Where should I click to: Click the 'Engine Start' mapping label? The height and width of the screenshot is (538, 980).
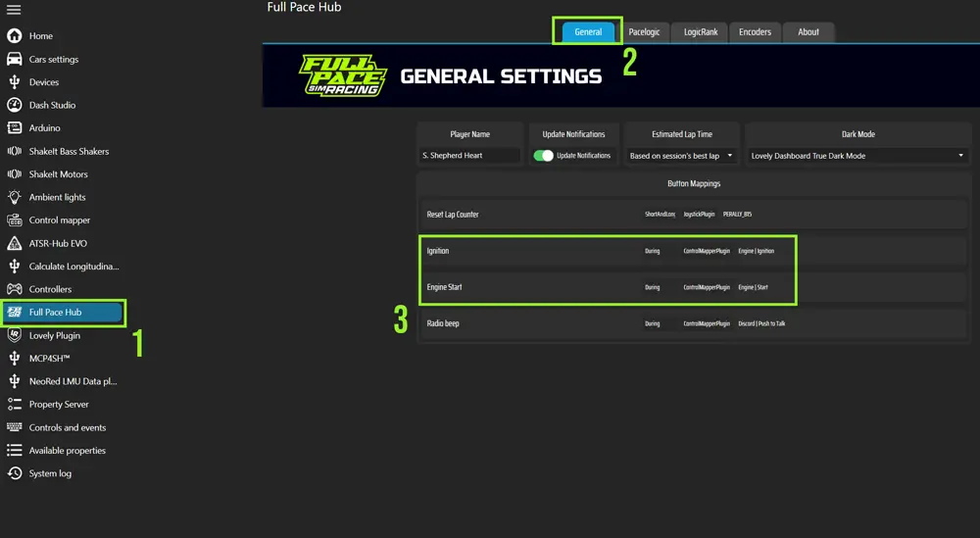coord(444,287)
